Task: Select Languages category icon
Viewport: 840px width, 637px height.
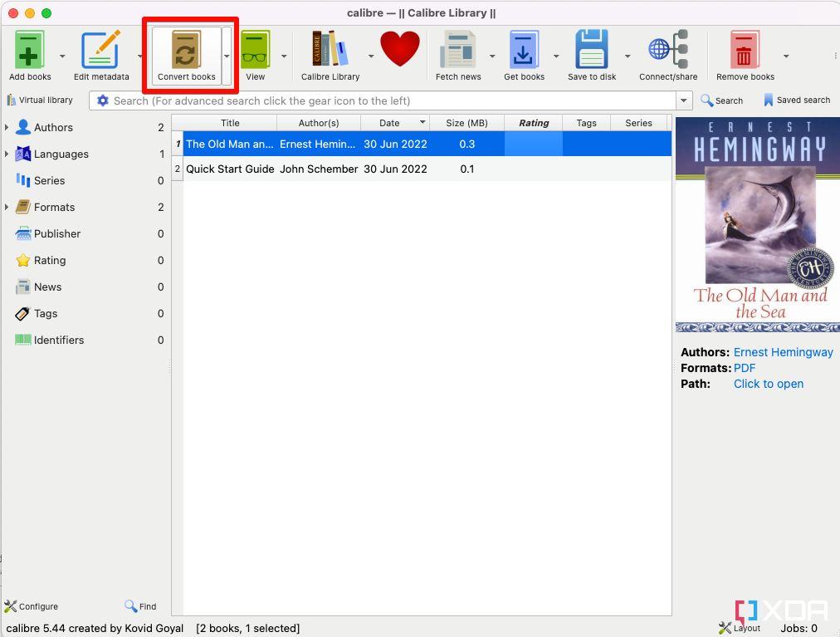Action: [x=23, y=154]
